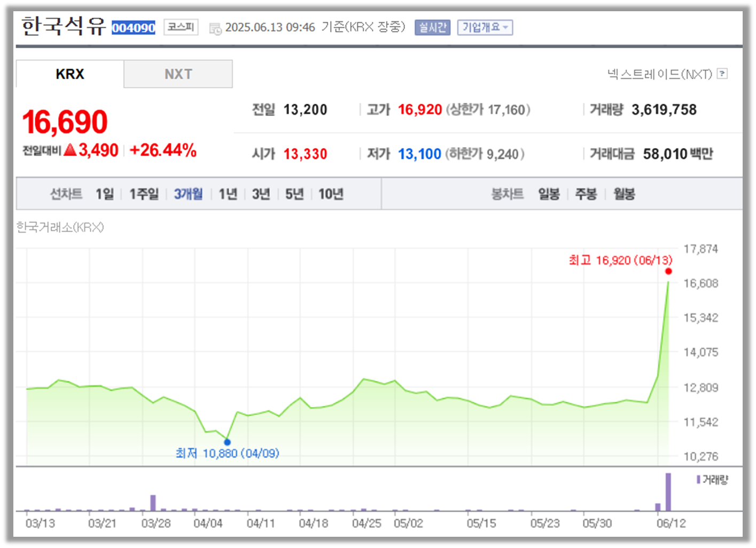Click the 저가 value 13,100
Viewport: 756px width, 548px height.
pyautogui.click(x=419, y=154)
